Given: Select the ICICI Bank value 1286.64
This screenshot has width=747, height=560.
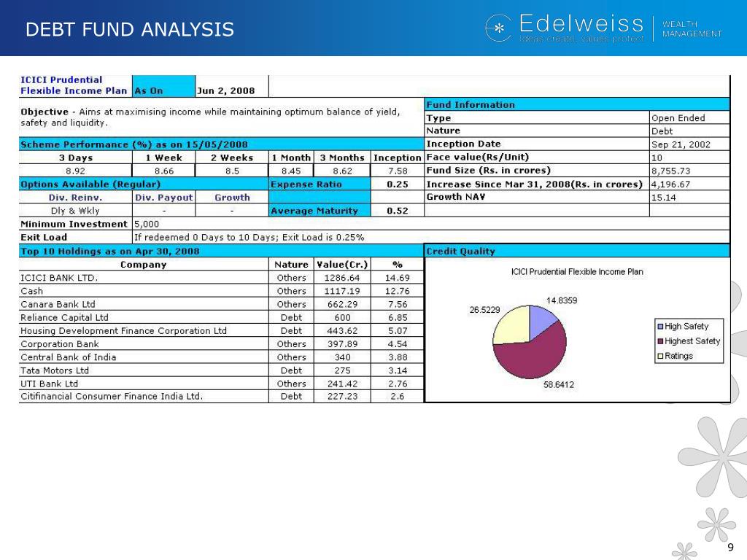Looking at the screenshot, I should point(342,278).
